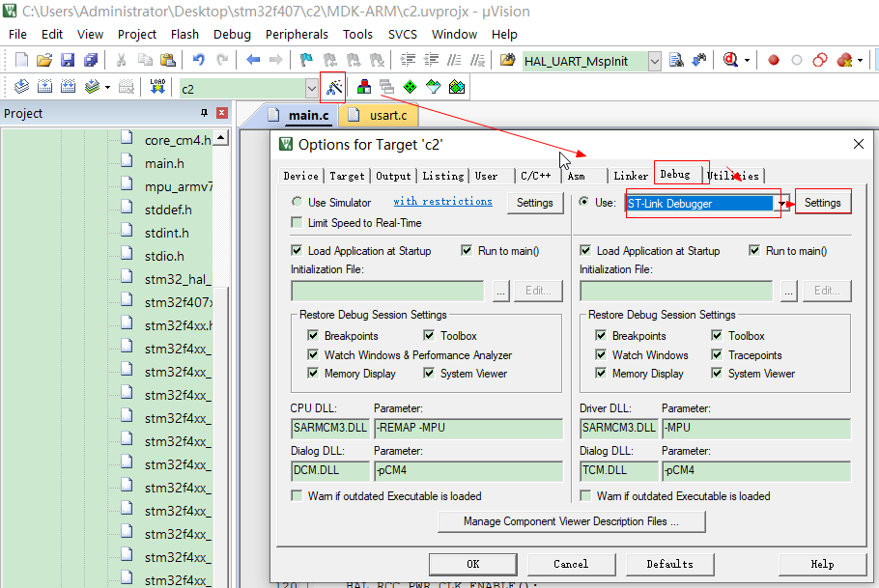Enable debugger Warn if outdated Executable checkbox
Viewport: 879px width, 588px height.
click(585, 496)
